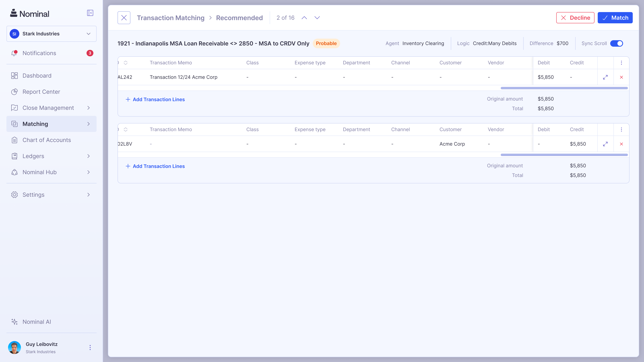This screenshot has height=362, width=644.
Task: Go to the next recommended match
Action: coord(317,18)
